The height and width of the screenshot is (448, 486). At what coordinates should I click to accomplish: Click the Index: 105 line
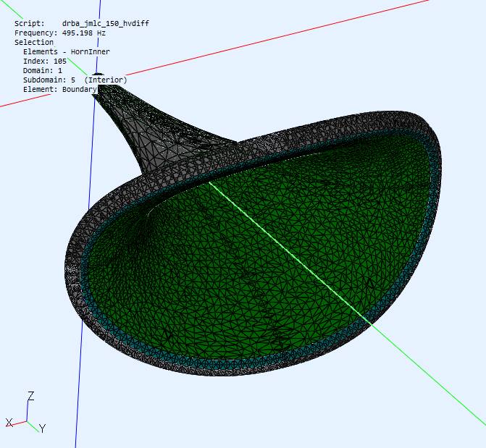click(x=45, y=61)
